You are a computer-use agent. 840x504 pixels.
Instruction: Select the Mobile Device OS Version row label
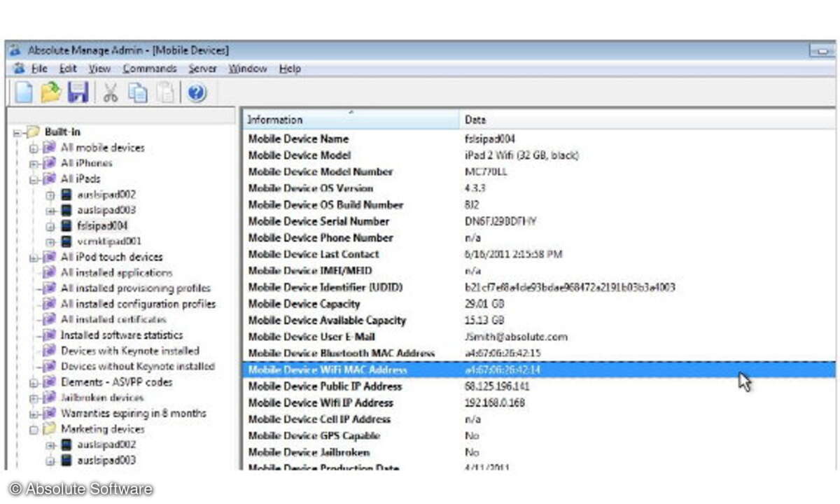coord(311,188)
